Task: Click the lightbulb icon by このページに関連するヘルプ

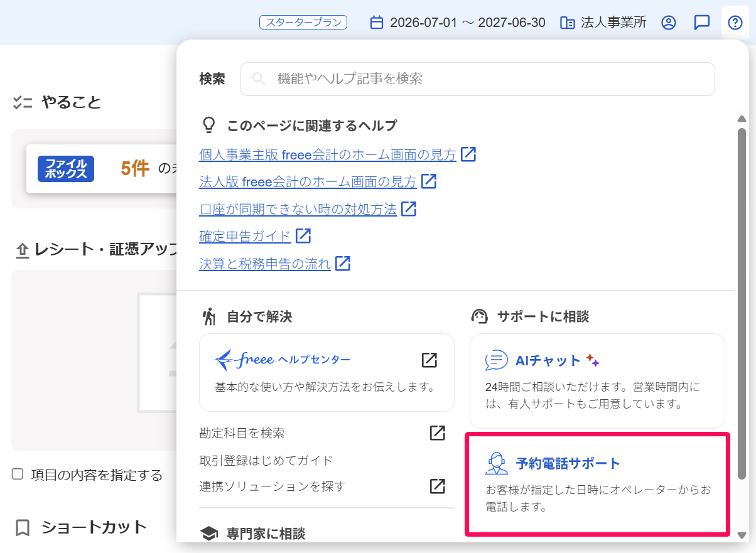Action: pos(209,126)
